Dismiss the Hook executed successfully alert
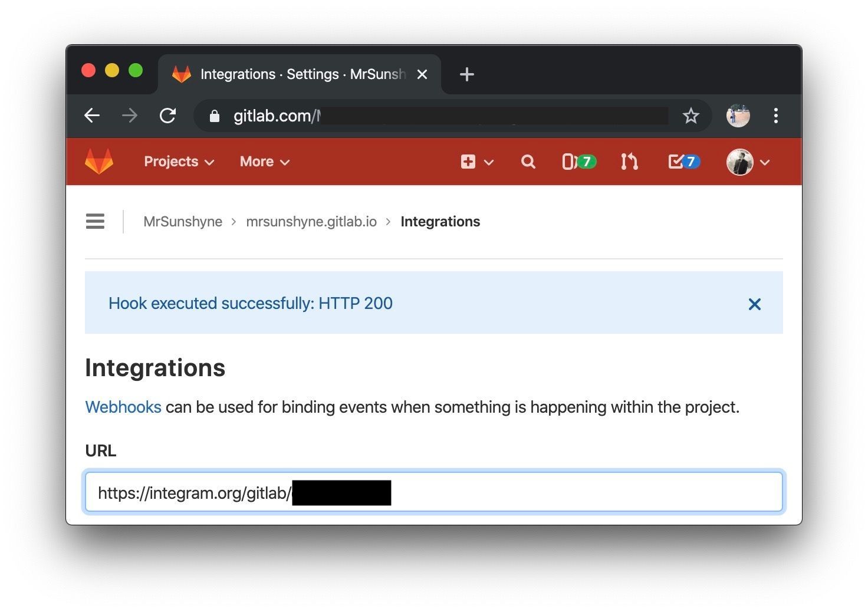 click(754, 304)
